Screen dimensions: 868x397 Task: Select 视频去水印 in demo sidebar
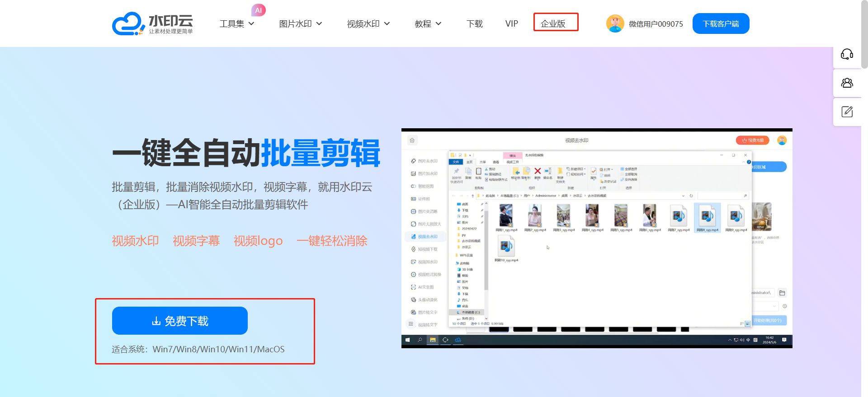(x=425, y=237)
